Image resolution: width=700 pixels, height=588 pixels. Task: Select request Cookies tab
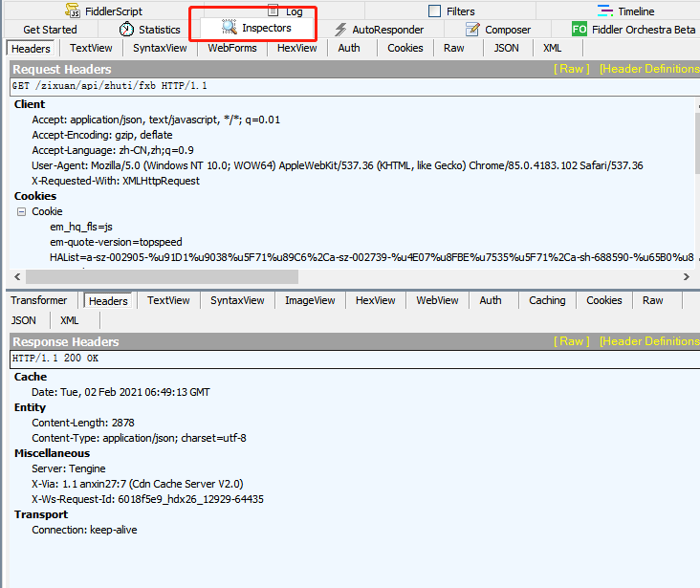point(405,48)
